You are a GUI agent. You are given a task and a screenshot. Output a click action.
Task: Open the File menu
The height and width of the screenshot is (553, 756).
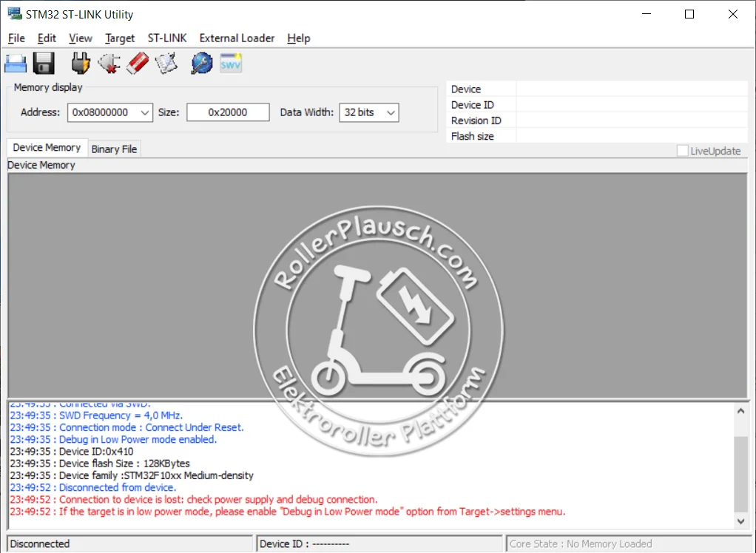pos(16,38)
